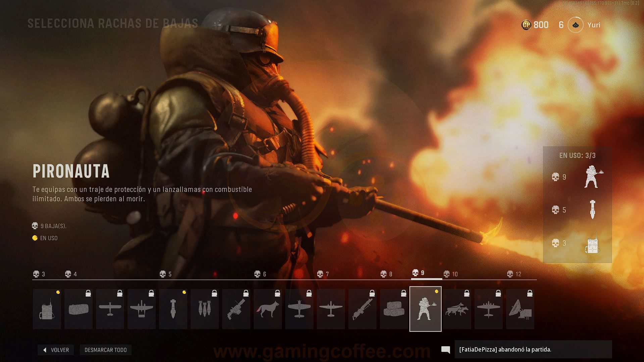This screenshot has width=644, height=362.
Task: Select the unlocked plane tile without a lock
Action: pyautogui.click(x=331, y=309)
